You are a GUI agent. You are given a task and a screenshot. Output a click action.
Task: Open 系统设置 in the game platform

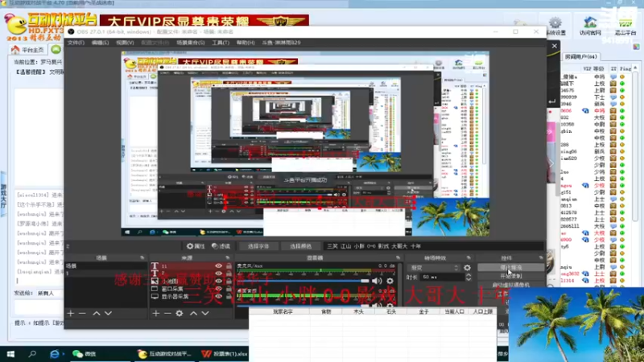pos(556,26)
